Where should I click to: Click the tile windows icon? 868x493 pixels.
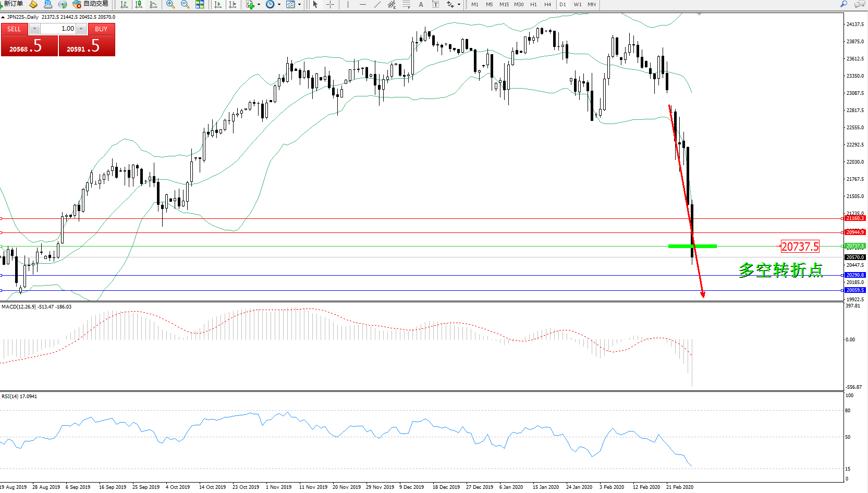click(x=200, y=5)
